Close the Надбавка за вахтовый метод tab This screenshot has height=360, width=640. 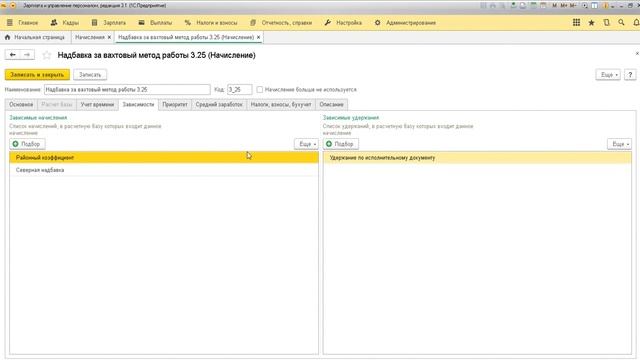point(258,38)
